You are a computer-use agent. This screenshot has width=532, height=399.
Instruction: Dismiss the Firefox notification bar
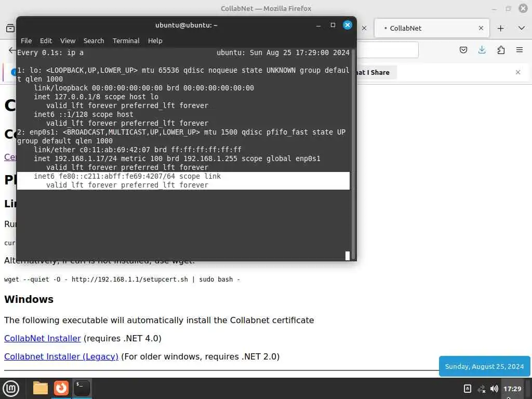(x=518, y=72)
